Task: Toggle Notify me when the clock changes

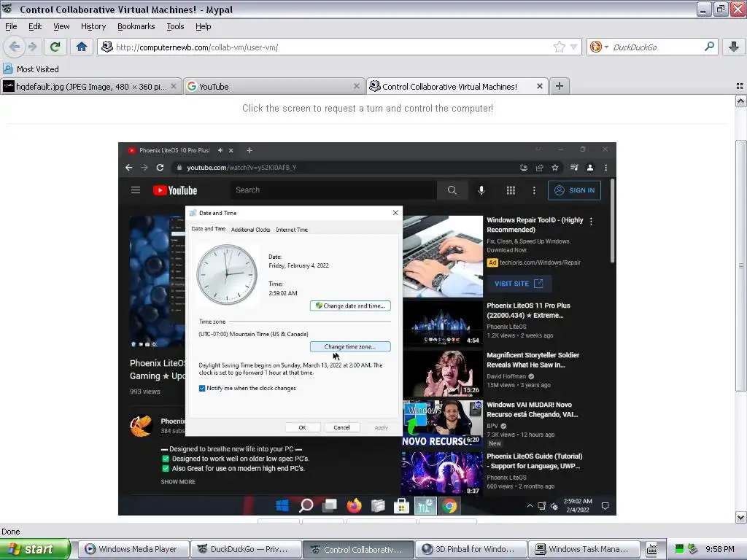Action: (x=202, y=388)
